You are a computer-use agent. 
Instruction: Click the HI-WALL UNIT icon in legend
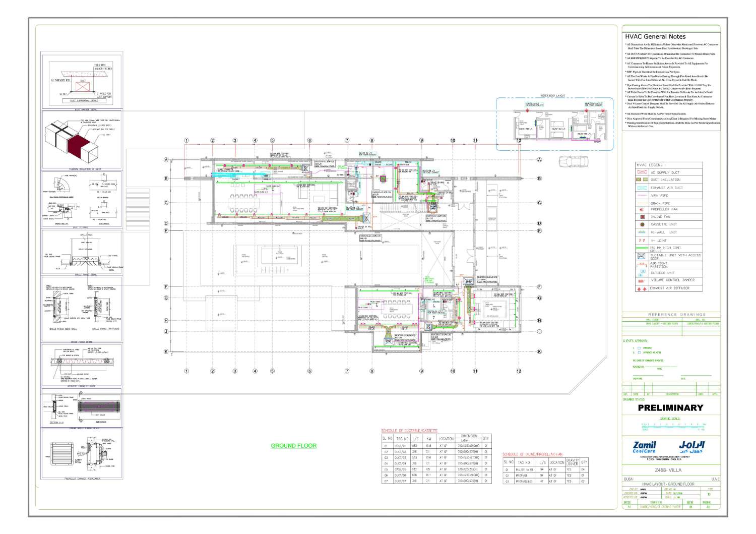[x=641, y=232]
